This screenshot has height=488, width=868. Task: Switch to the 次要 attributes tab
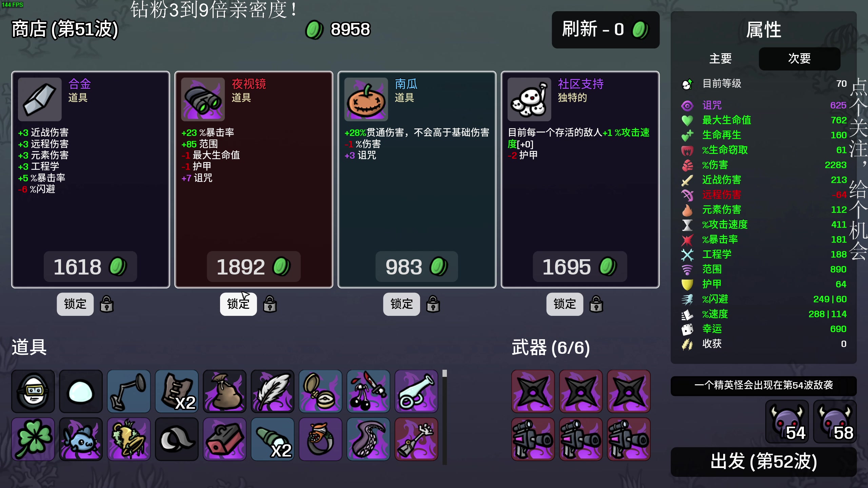point(799,59)
